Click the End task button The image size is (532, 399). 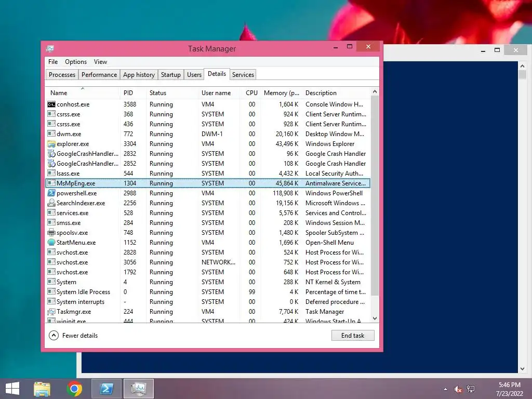click(353, 336)
